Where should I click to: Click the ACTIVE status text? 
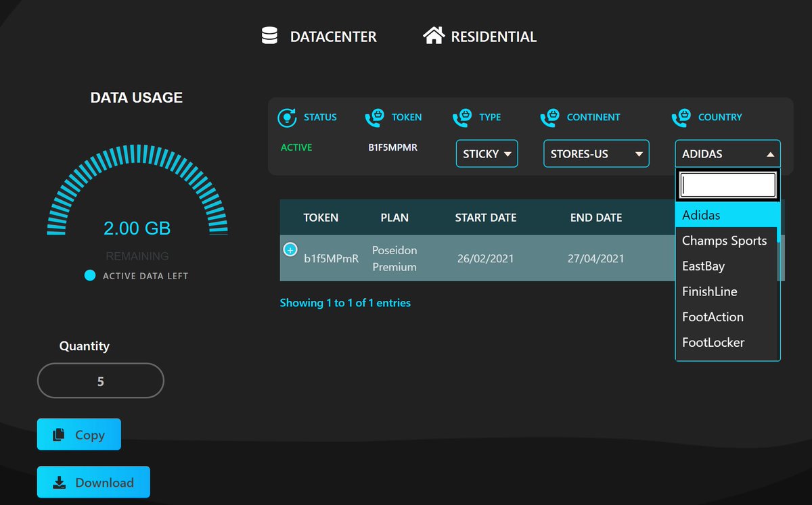[296, 147]
